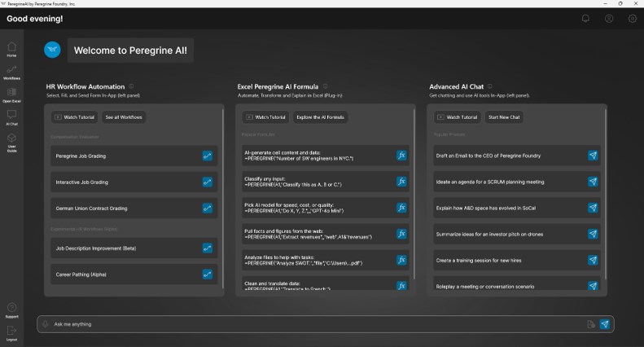Viewport: 644px width, 347px height.
Task: Open the Support icon in the sidebar
Action: click(11, 310)
